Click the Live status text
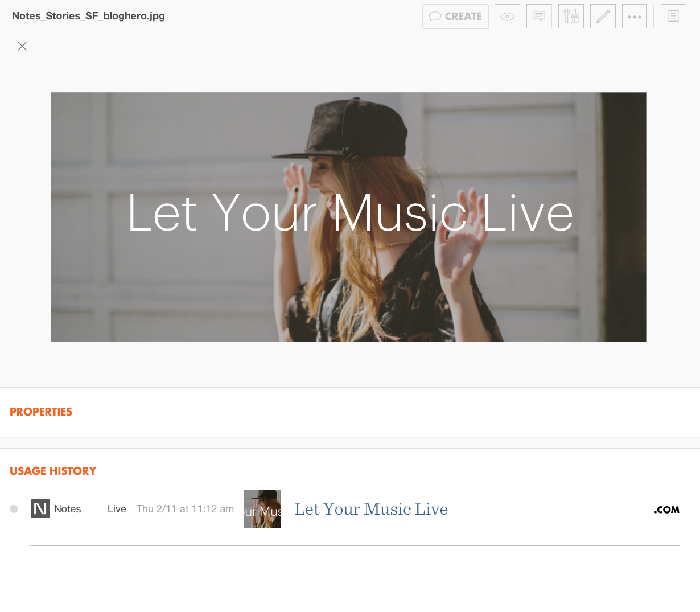This screenshot has width=700, height=612. tap(117, 509)
